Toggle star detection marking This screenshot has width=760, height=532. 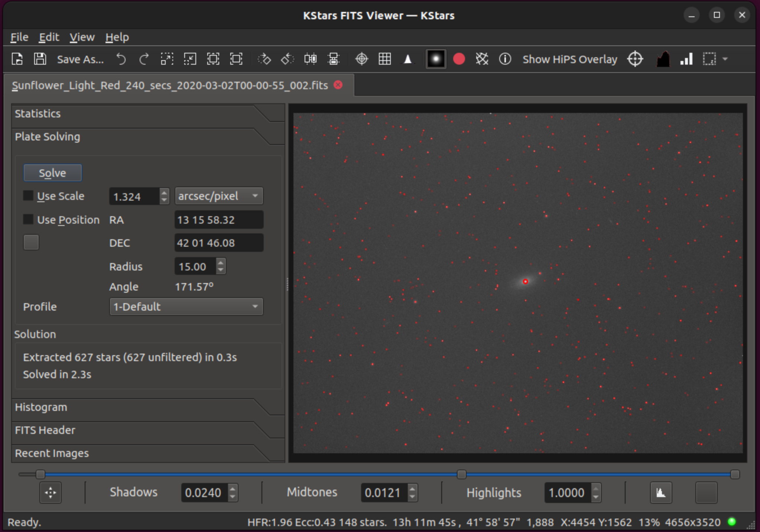pyautogui.click(x=459, y=59)
